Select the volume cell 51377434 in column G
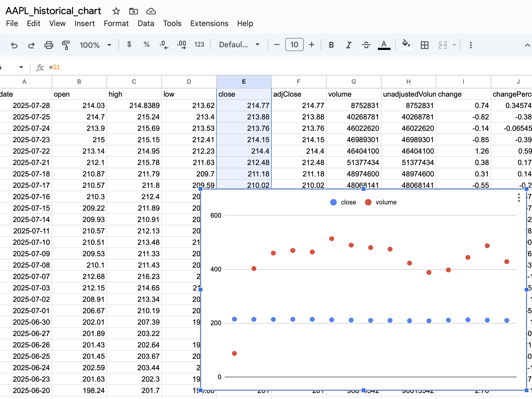 coord(353,163)
